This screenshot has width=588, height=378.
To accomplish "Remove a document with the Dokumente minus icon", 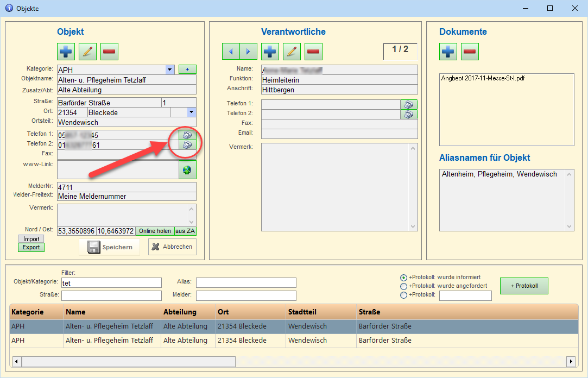I will [x=470, y=52].
